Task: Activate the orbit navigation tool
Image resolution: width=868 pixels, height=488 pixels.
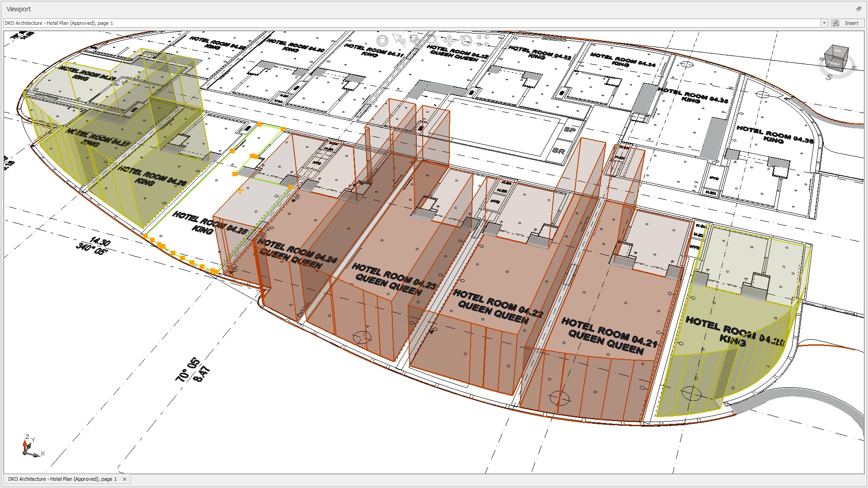Action: pyautogui.click(x=382, y=41)
